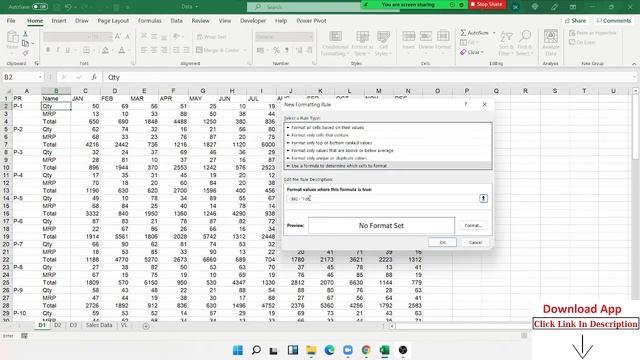
Task: Click the Increase Font Size icon
Action: click(x=118, y=37)
